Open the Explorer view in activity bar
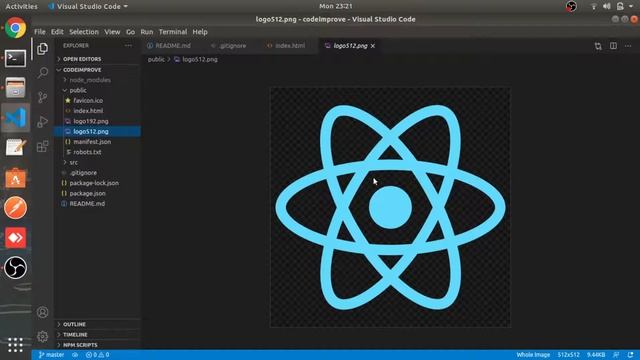The width and height of the screenshot is (640, 360). [42, 49]
